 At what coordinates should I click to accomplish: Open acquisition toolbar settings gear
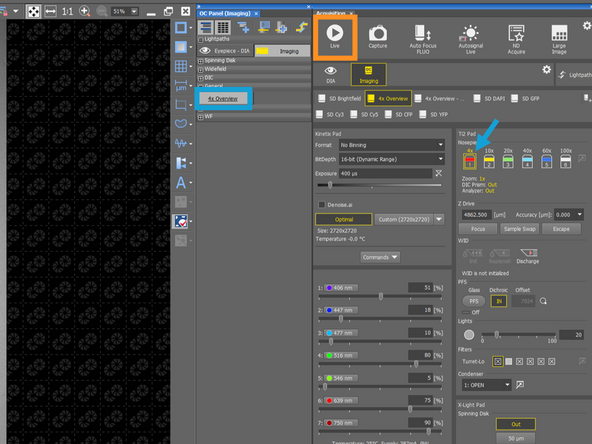point(587,26)
